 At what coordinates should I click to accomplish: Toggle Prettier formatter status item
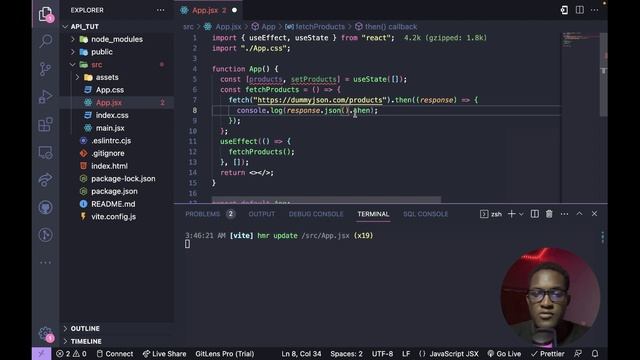547,353
